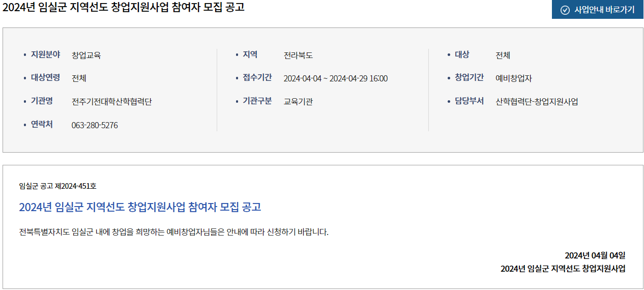
Task: Click the 기관구분 value 교육기관
Action: pos(298,101)
